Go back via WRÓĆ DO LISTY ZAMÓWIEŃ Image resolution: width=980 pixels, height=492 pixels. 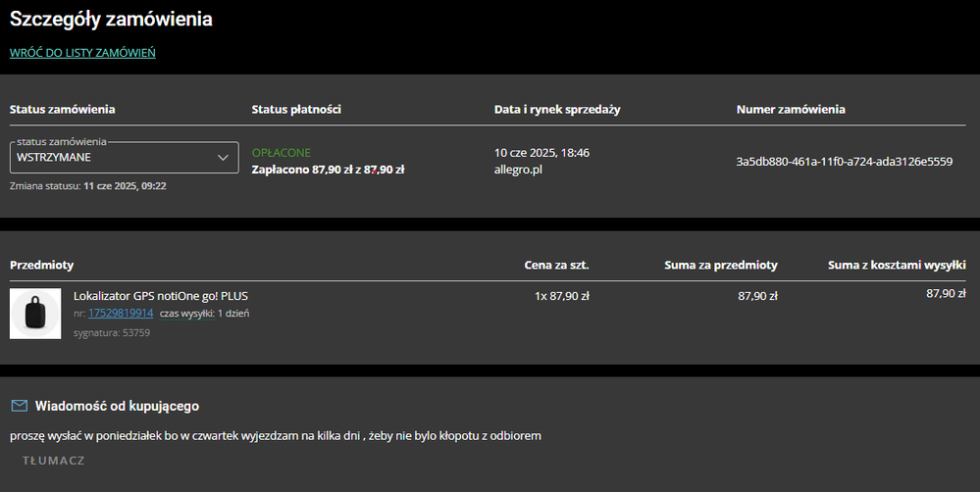click(x=82, y=53)
